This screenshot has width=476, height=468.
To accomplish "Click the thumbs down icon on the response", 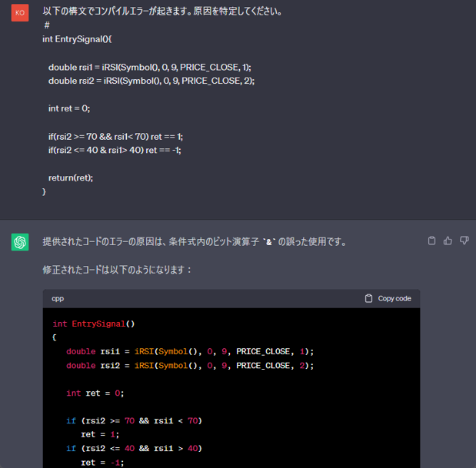I will coord(464,241).
